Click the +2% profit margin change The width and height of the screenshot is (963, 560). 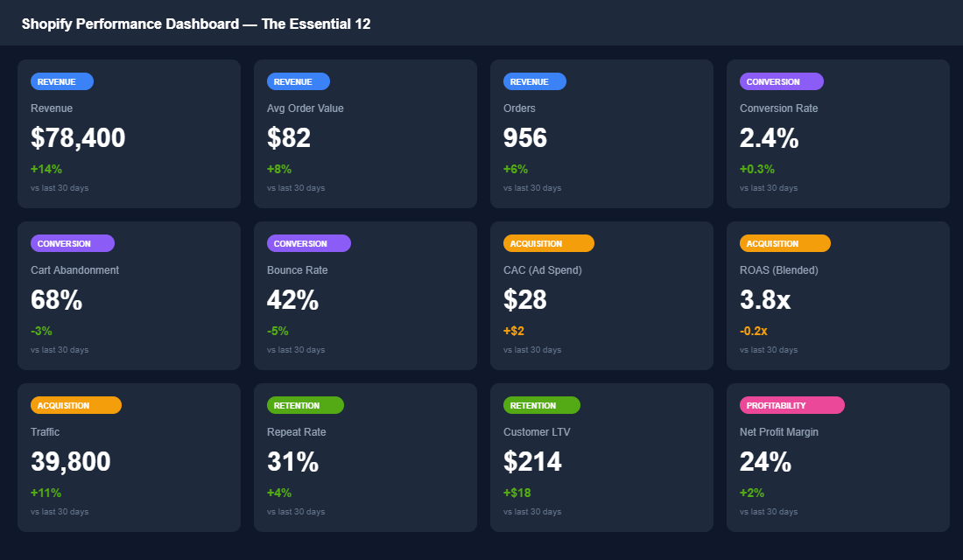tap(752, 493)
